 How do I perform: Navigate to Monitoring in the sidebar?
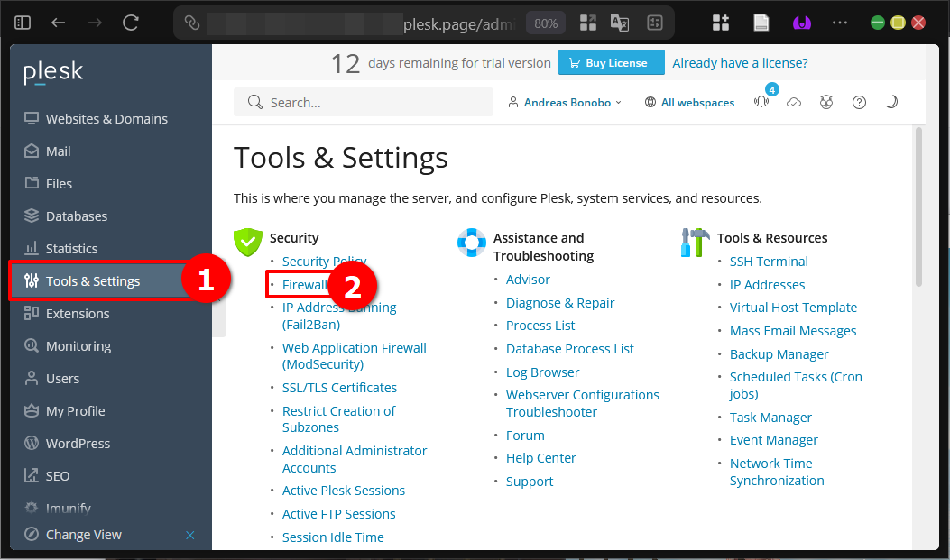[79, 345]
